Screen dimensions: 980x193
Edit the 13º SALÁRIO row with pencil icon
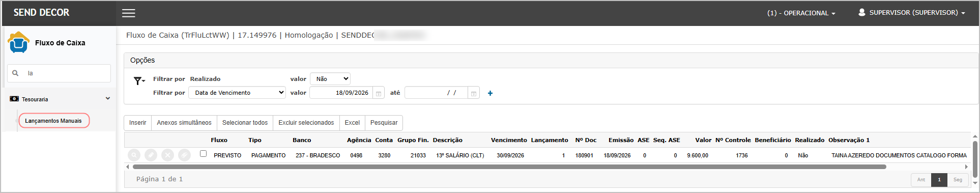pyautogui.click(x=151, y=155)
